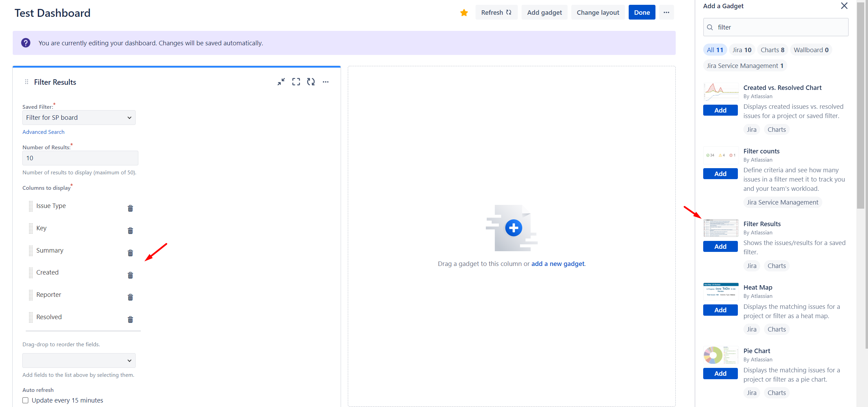Star the Test Dashboard as favorite
Viewport: 868px width, 407px height.
pos(464,12)
